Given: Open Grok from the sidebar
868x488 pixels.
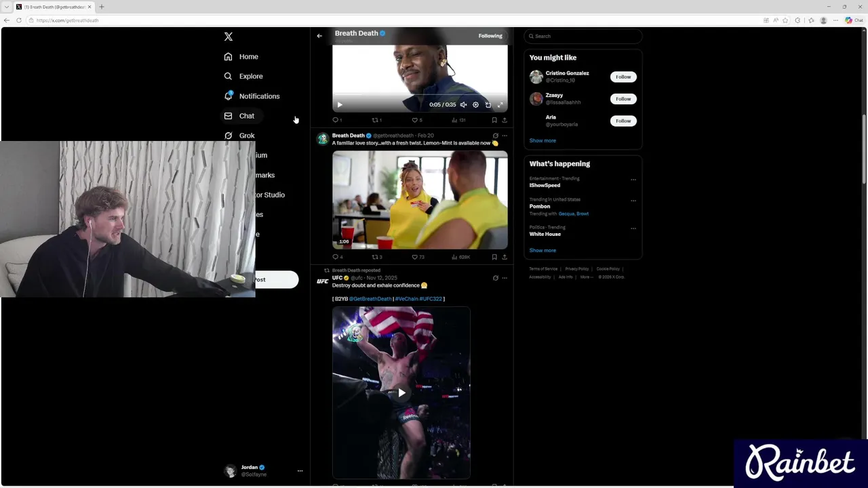Looking at the screenshot, I should 239,136.
